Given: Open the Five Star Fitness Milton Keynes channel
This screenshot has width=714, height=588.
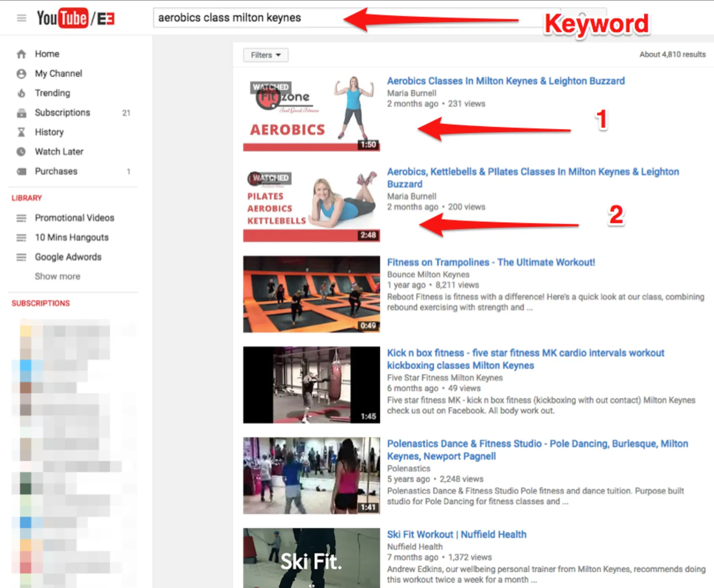Looking at the screenshot, I should [x=444, y=378].
